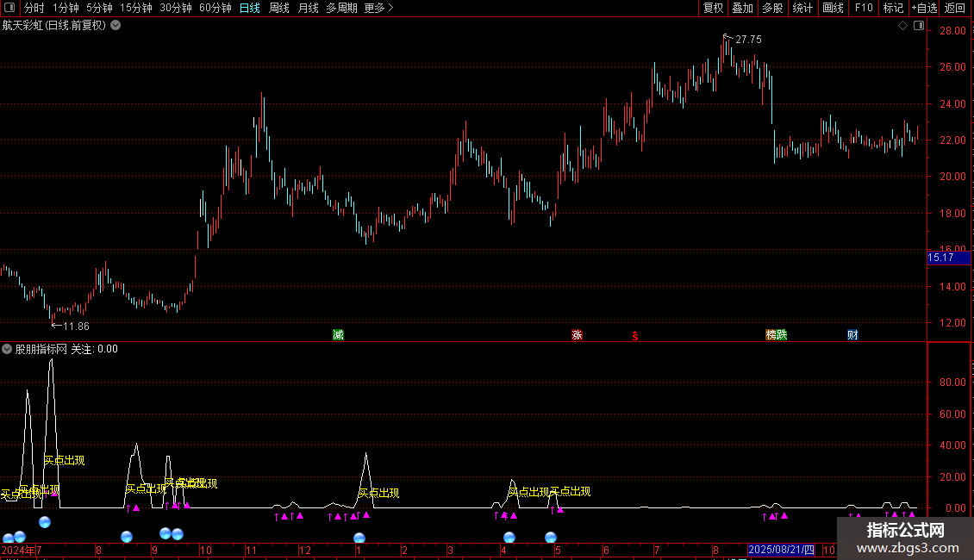Click the 11.86 low price label
974x560 pixels.
tap(76, 326)
